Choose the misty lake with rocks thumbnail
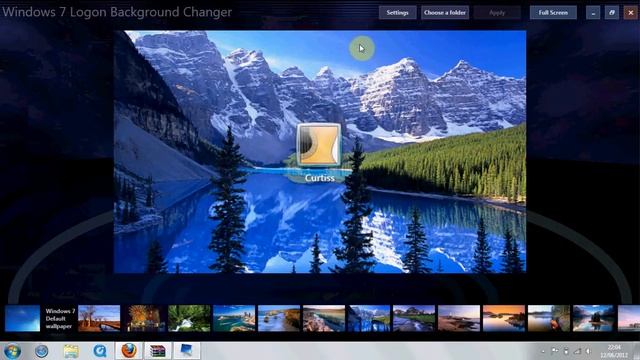The height and width of the screenshot is (360, 640). click(549, 318)
